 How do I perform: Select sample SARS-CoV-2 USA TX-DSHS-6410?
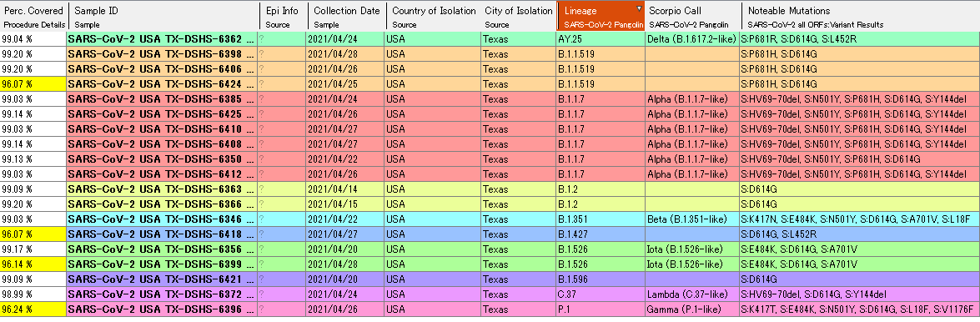161,128
